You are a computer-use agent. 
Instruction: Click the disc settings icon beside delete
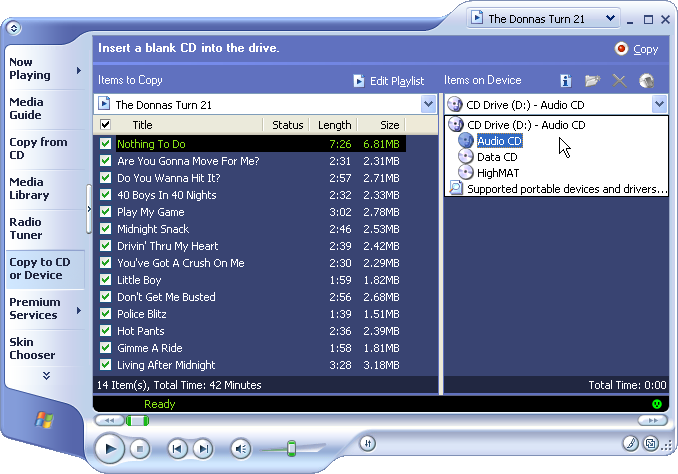coord(646,80)
